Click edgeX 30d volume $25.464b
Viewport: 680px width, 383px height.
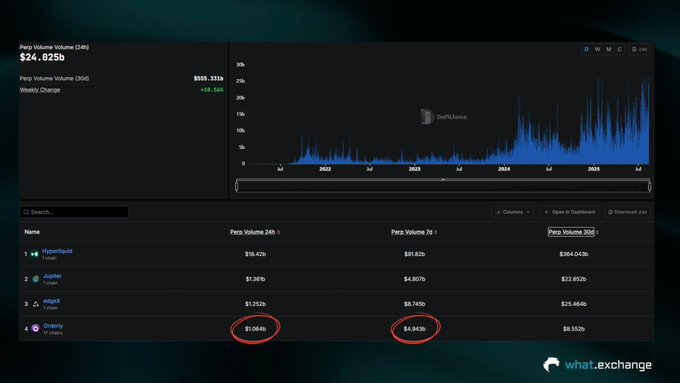(574, 304)
